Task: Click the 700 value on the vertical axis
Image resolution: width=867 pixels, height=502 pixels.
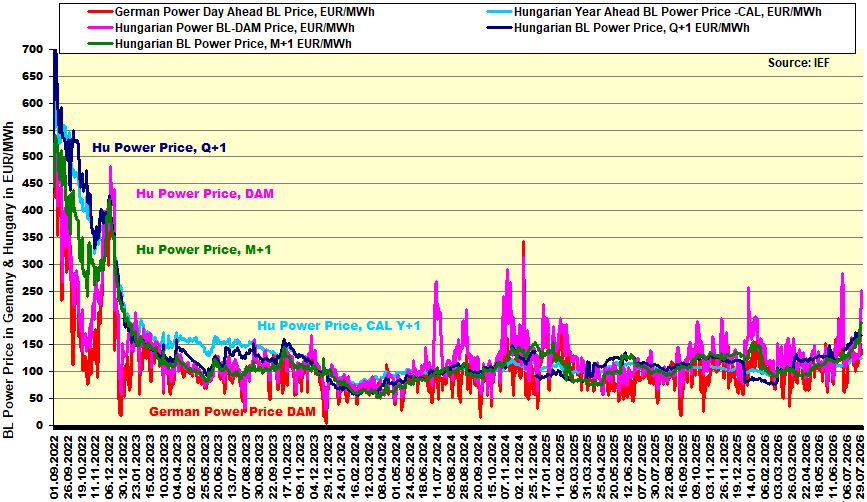Action: (x=33, y=50)
